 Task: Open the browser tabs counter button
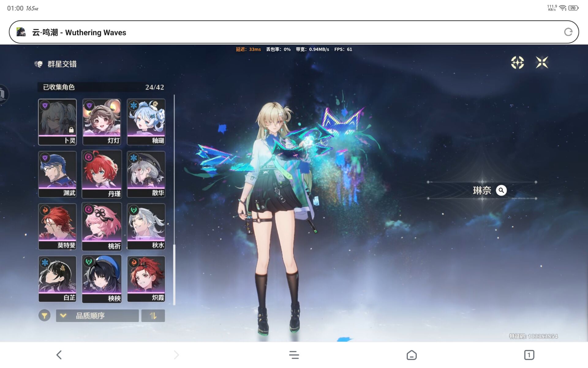click(529, 355)
